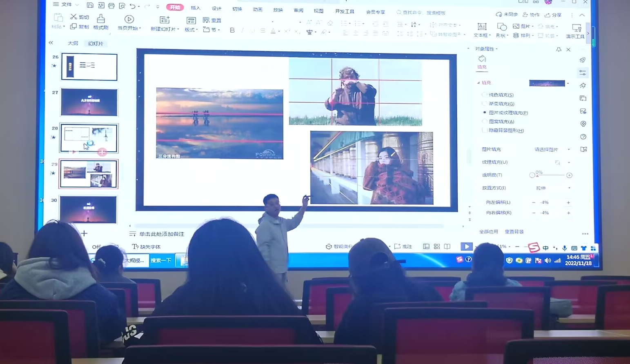The width and height of the screenshot is (630, 364).
Task: Click the Collaborate (协作) icon
Action: point(525,15)
